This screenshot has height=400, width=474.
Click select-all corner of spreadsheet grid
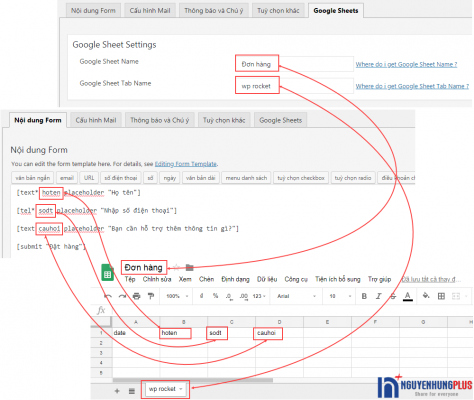[101, 321]
